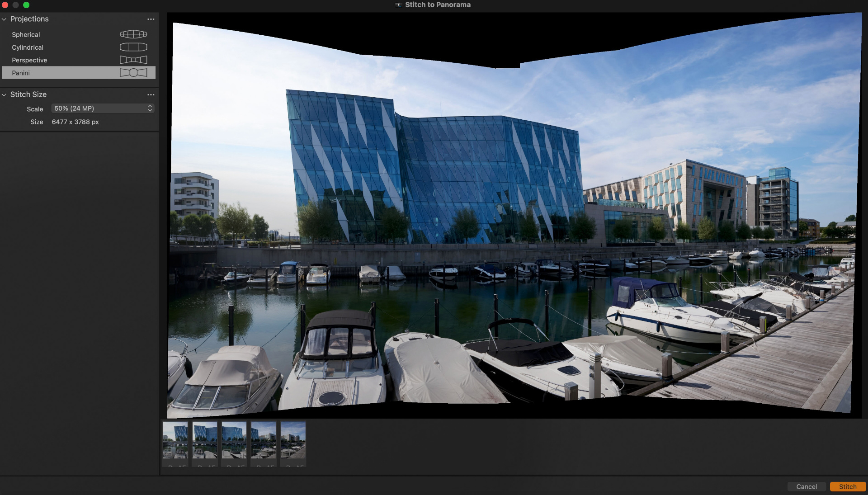This screenshot has width=868, height=495.
Task: Collapse the Stitch Size section
Action: [4, 94]
